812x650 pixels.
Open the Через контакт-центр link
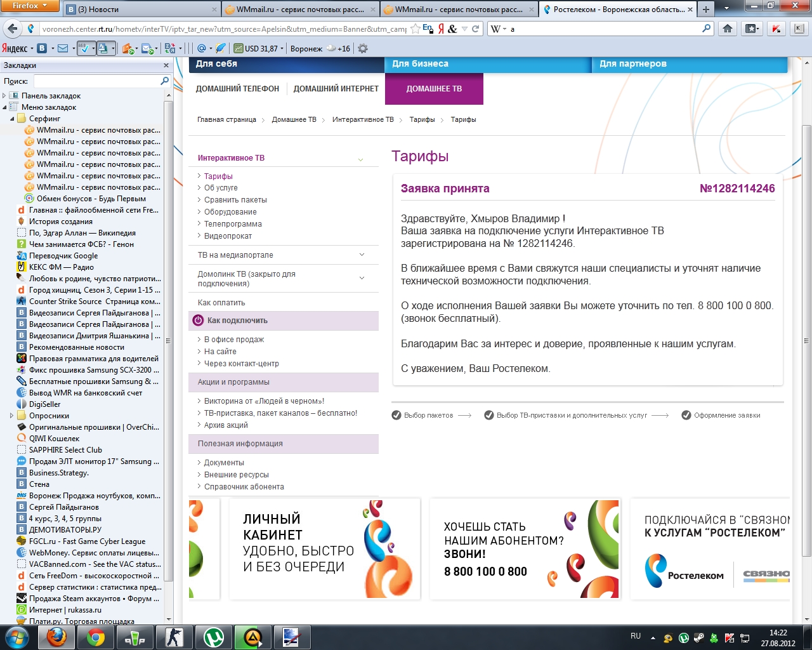[x=242, y=364]
